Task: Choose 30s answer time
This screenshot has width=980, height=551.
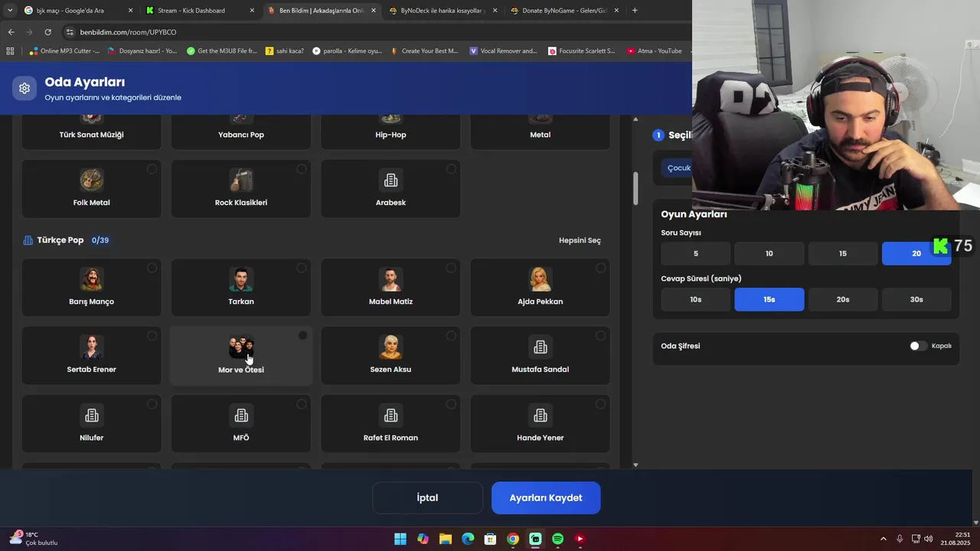Action: (916, 300)
